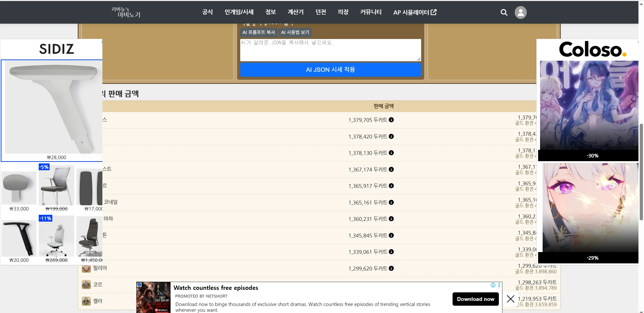
Task: Click info icon next to 1,378,420 두카트
Action: [x=391, y=136]
